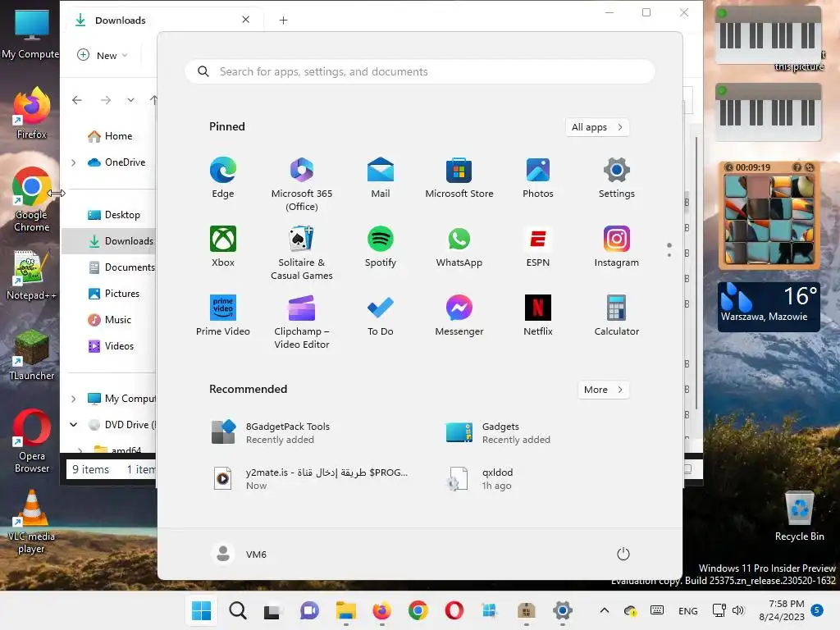This screenshot has width=840, height=630.
Task: Launch Clipchamp Video Editor
Action: [302, 322]
